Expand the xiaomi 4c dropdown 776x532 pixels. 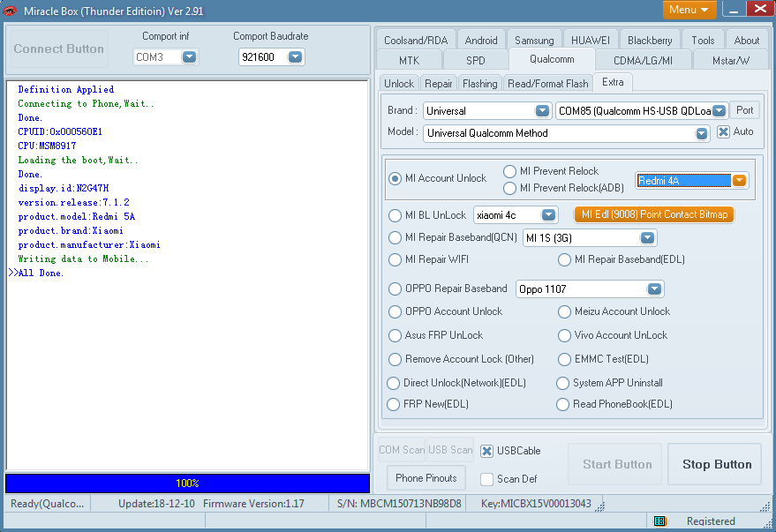548,215
